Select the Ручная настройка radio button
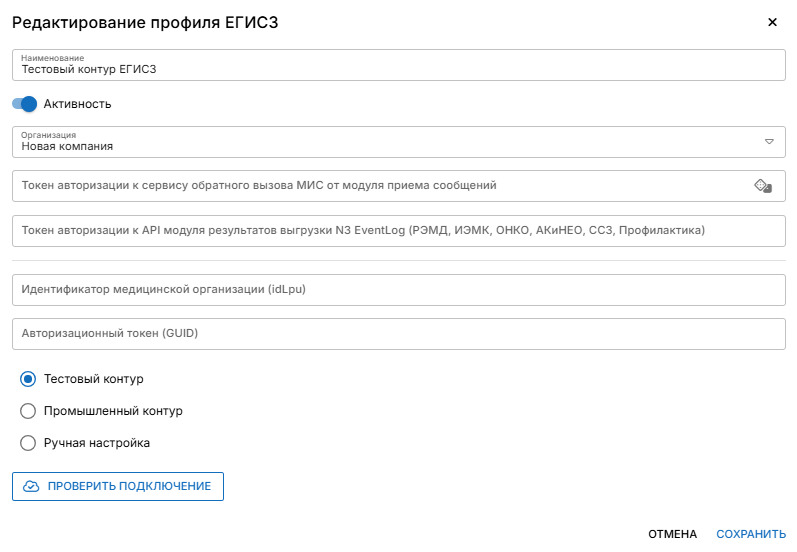 point(28,443)
